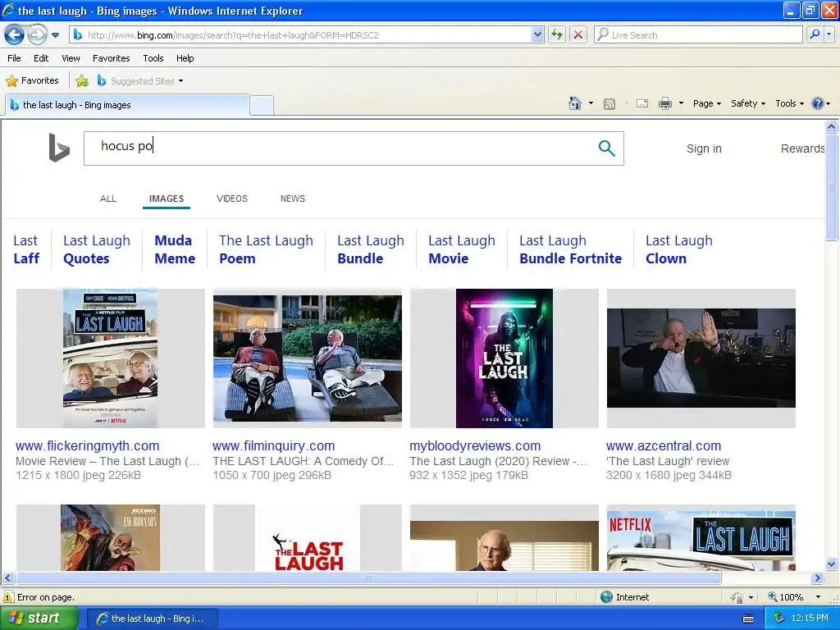Open the File menu
Screen dimensions: 840x630
pyautogui.click(x=15, y=58)
